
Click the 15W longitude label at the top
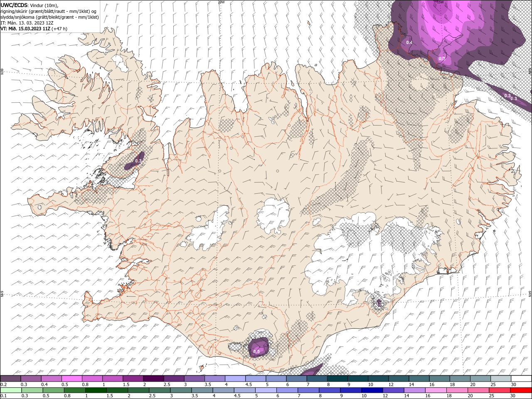(x=441, y=2)
